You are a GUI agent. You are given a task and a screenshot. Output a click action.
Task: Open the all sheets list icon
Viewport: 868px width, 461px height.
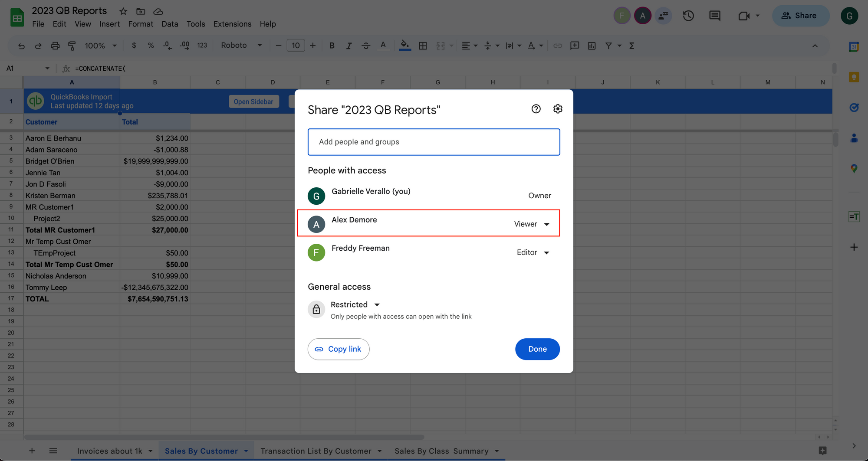53,451
